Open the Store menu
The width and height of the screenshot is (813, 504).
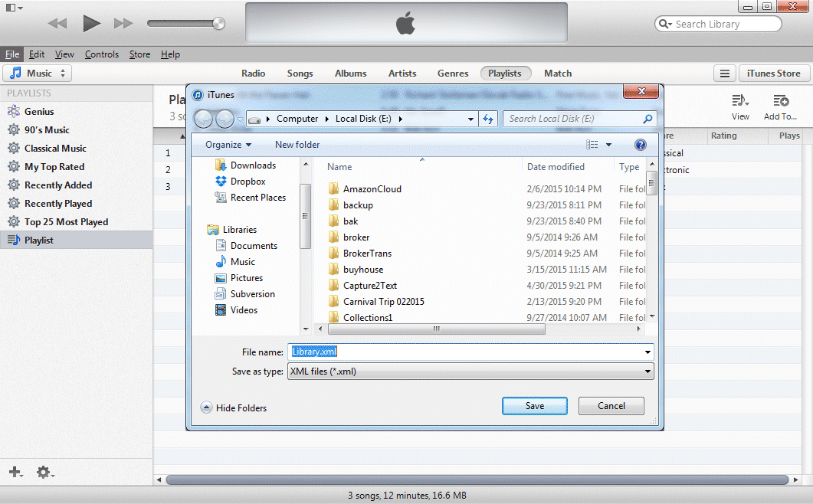pos(139,54)
